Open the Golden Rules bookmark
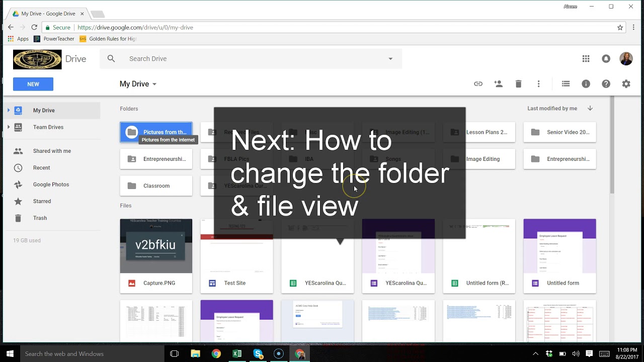This screenshot has width=644, height=362. (108, 39)
